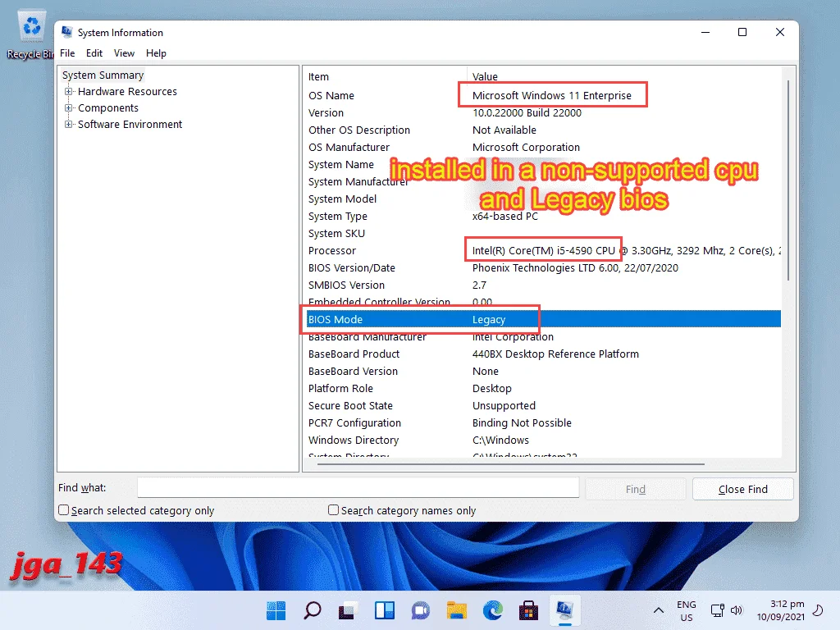Click the Find what input field
840x630 pixels.
pyautogui.click(x=358, y=487)
